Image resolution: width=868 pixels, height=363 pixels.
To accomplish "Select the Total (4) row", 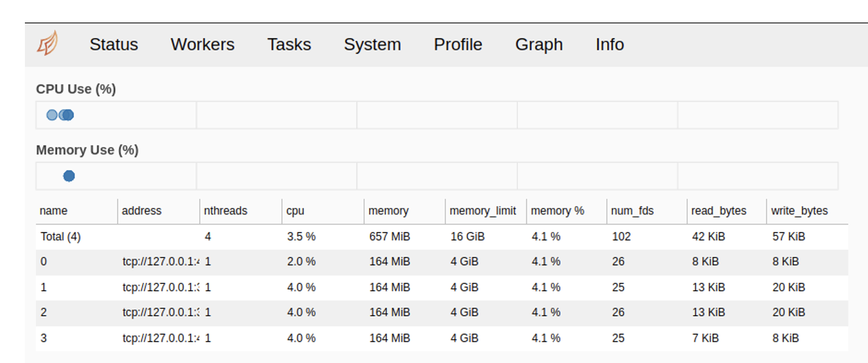I will point(61,237).
